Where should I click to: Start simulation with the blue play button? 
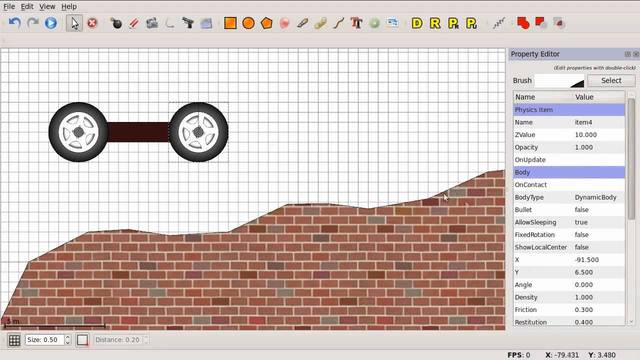click(51, 23)
